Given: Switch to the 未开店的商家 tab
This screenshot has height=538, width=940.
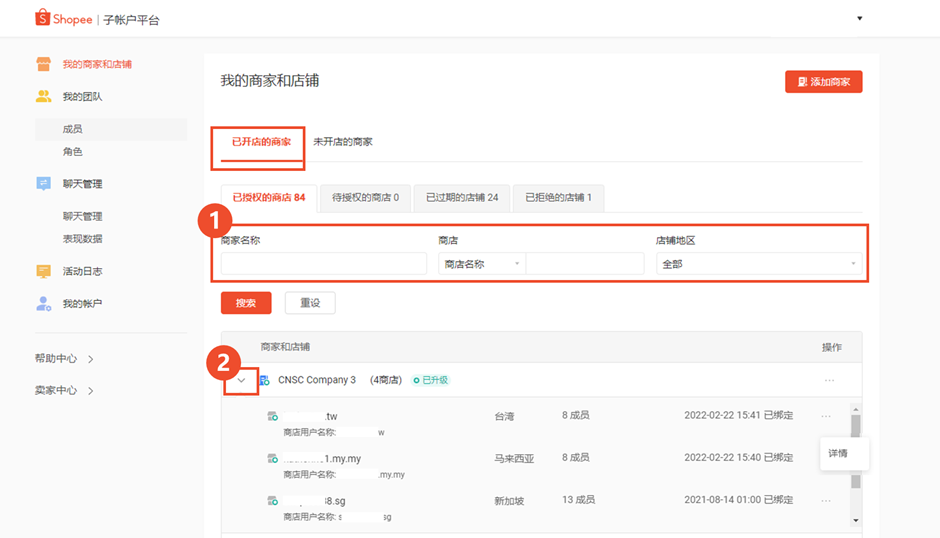Looking at the screenshot, I should pyautogui.click(x=342, y=142).
